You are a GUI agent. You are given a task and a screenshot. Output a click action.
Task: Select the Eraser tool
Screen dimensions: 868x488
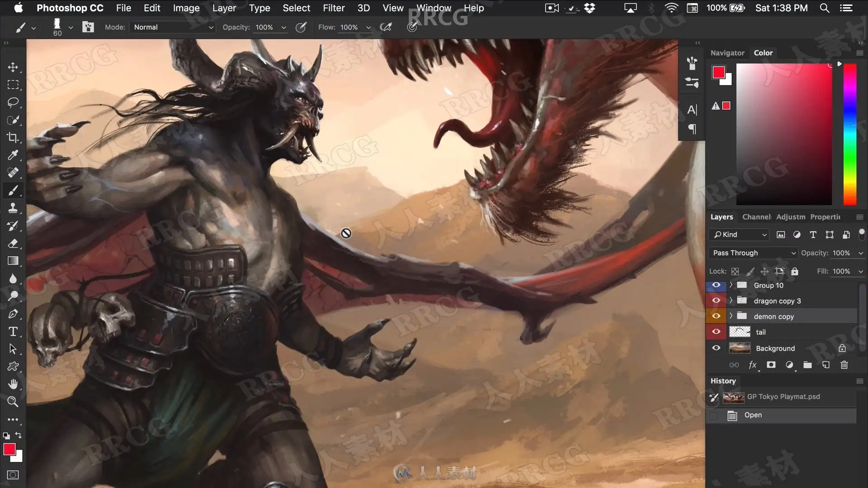pos(13,243)
